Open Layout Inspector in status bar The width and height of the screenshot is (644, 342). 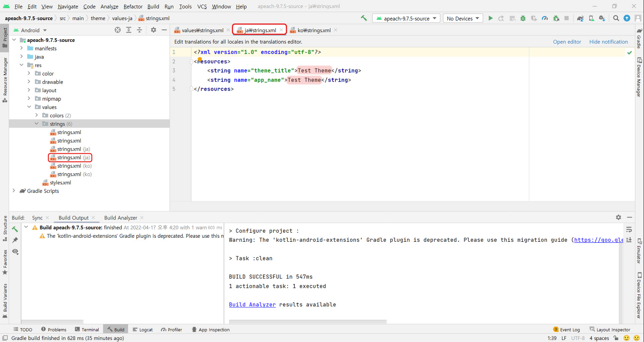610,329
